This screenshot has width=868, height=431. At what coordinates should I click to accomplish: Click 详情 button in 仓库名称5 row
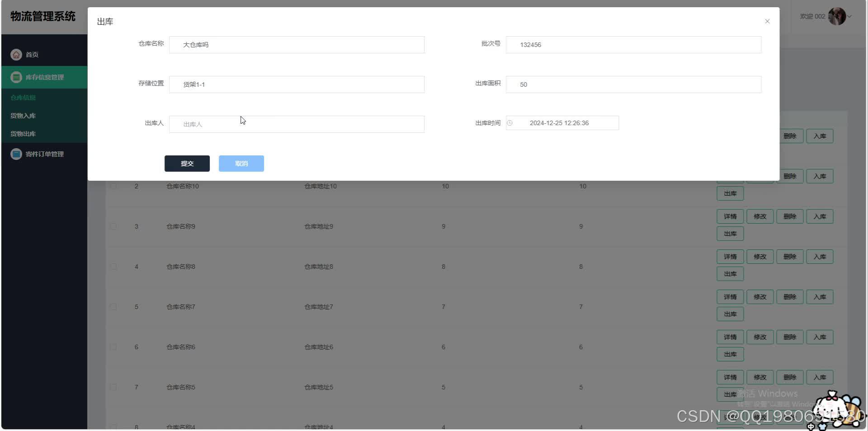tap(730, 377)
